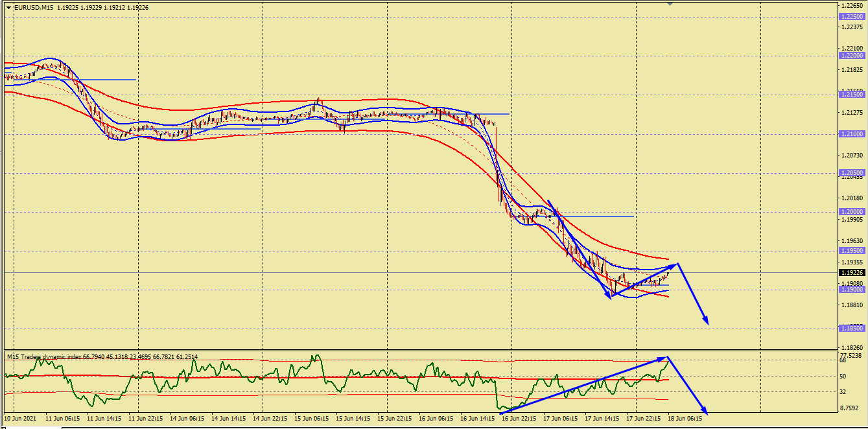Click the black current price label 1.19226
Image resolution: width=868 pixels, height=429 pixels.
click(x=852, y=273)
